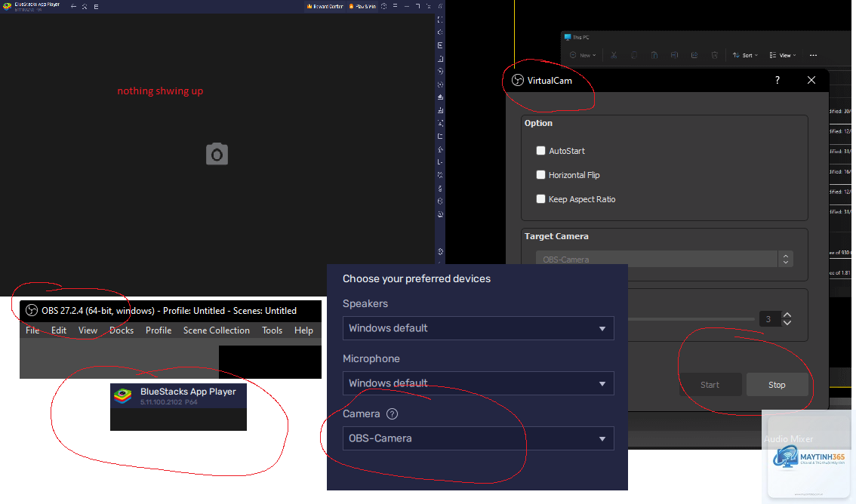
Task: Expand the New dropdown in This PC window
Action: point(583,55)
